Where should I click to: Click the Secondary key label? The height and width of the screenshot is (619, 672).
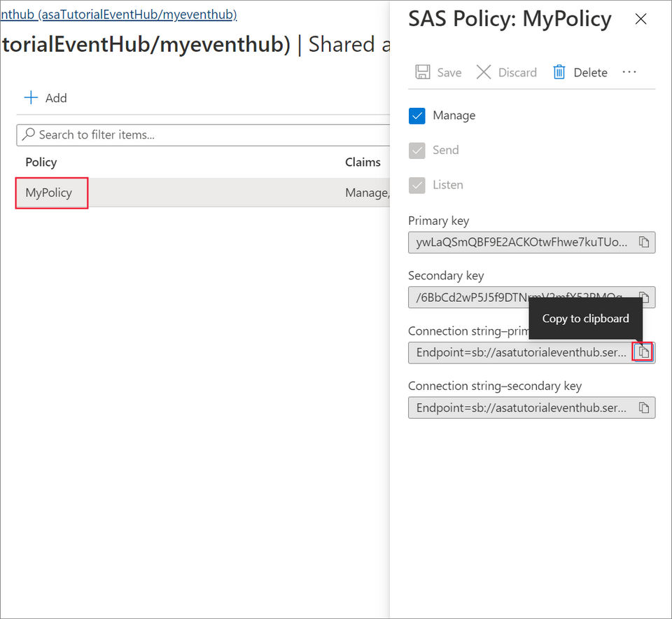(x=446, y=276)
